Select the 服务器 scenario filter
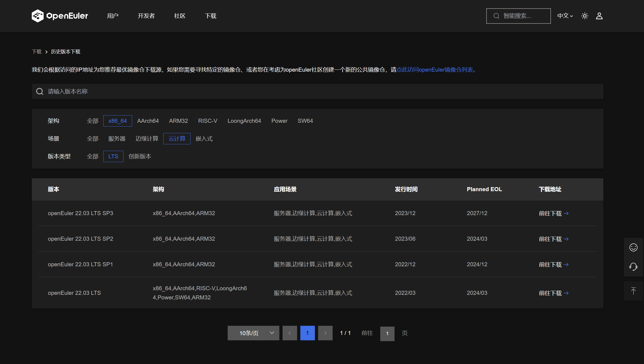Screen dimensions: 644x364 tap(117, 139)
